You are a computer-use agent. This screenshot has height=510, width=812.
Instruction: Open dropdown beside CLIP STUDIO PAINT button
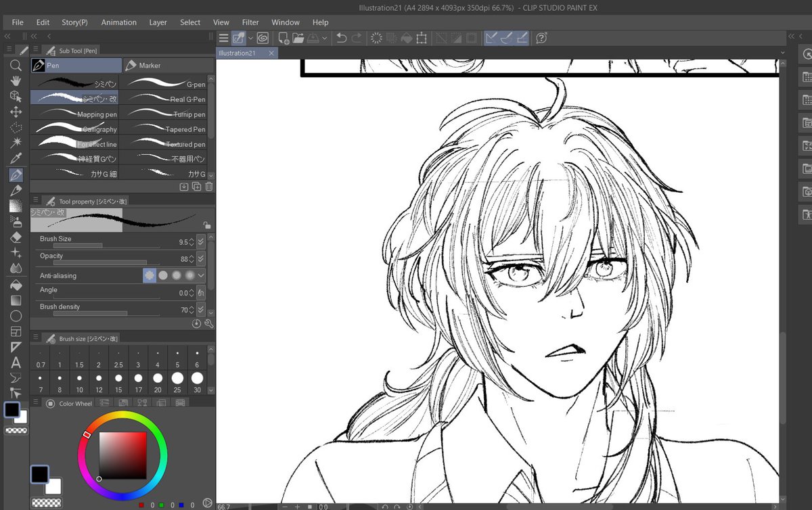click(251, 39)
